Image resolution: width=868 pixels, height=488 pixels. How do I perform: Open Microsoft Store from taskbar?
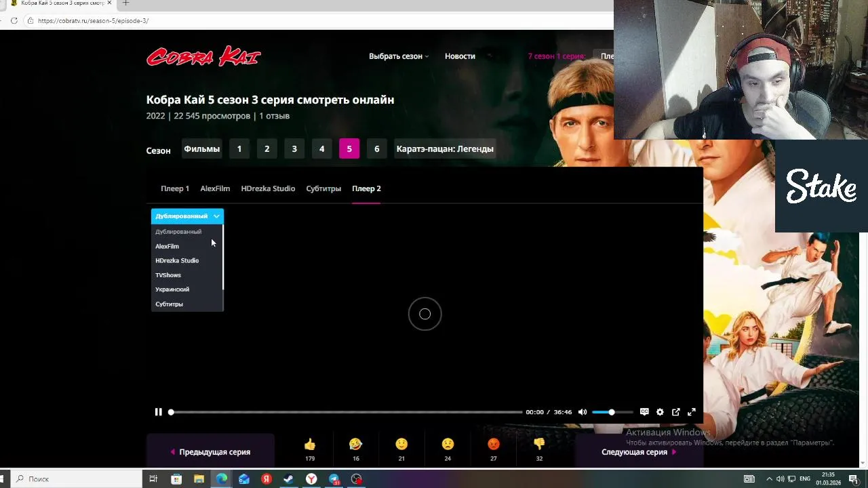pyautogui.click(x=176, y=479)
